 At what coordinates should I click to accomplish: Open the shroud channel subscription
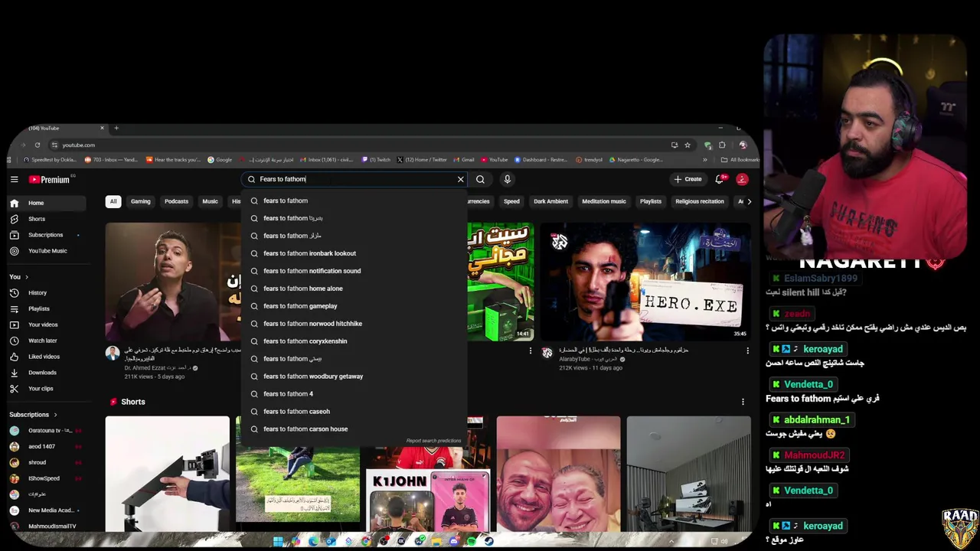(46, 462)
